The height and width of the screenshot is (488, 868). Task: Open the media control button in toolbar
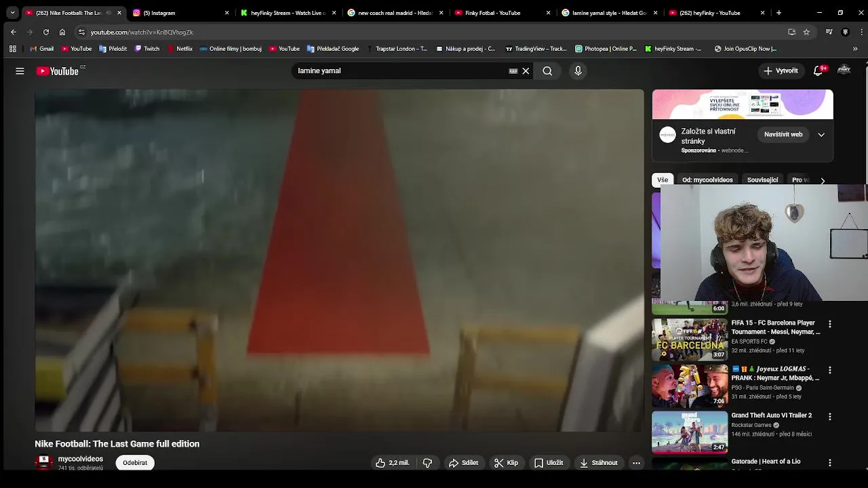click(829, 32)
